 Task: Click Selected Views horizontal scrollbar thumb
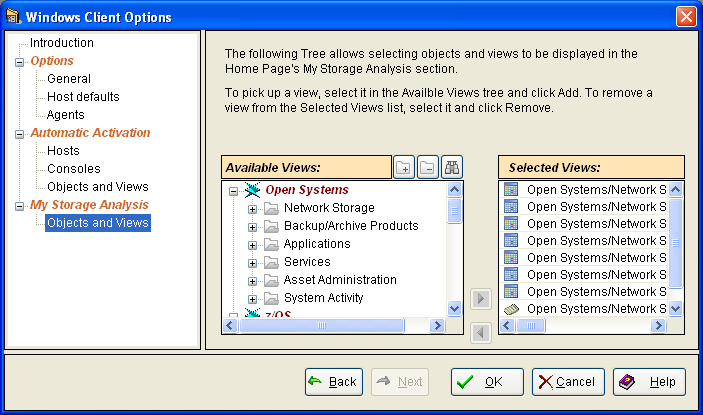530,325
